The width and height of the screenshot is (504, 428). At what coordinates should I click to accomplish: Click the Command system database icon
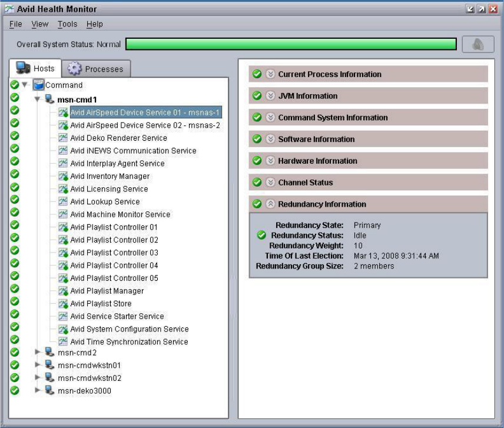click(x=38, y=85)
